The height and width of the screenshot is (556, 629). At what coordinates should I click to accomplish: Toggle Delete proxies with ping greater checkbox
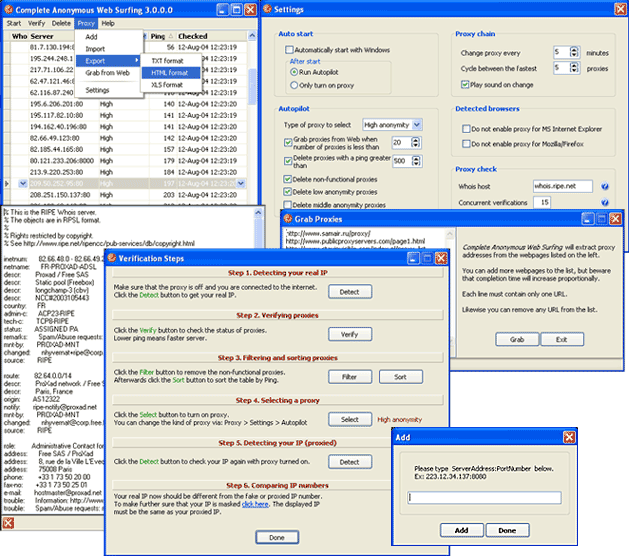click(x=288, y=161)
